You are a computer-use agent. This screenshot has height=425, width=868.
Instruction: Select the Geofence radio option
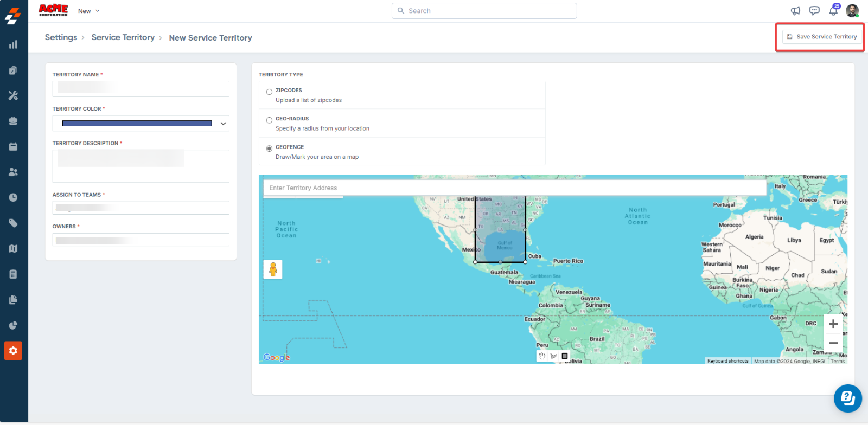tap(269, 149)
